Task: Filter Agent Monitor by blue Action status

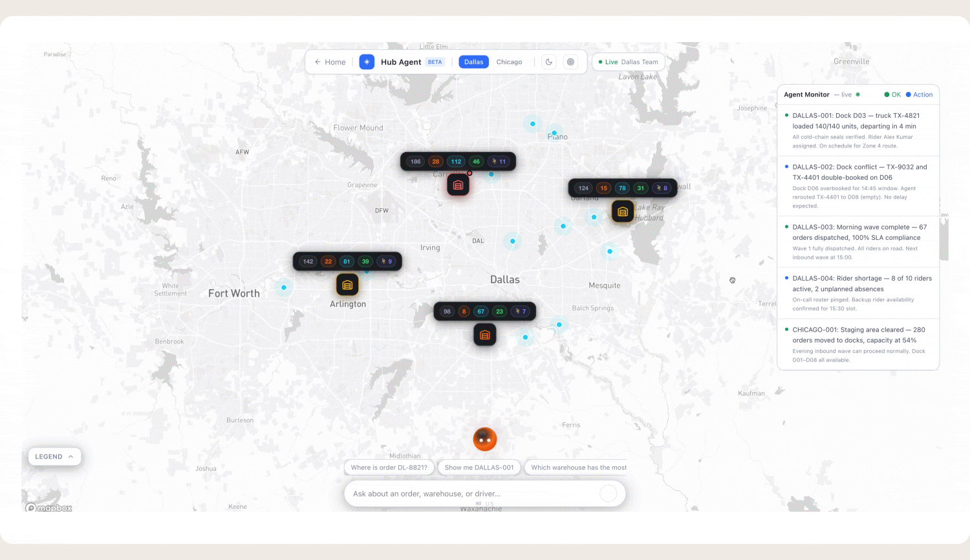Action: click(920, 94)
